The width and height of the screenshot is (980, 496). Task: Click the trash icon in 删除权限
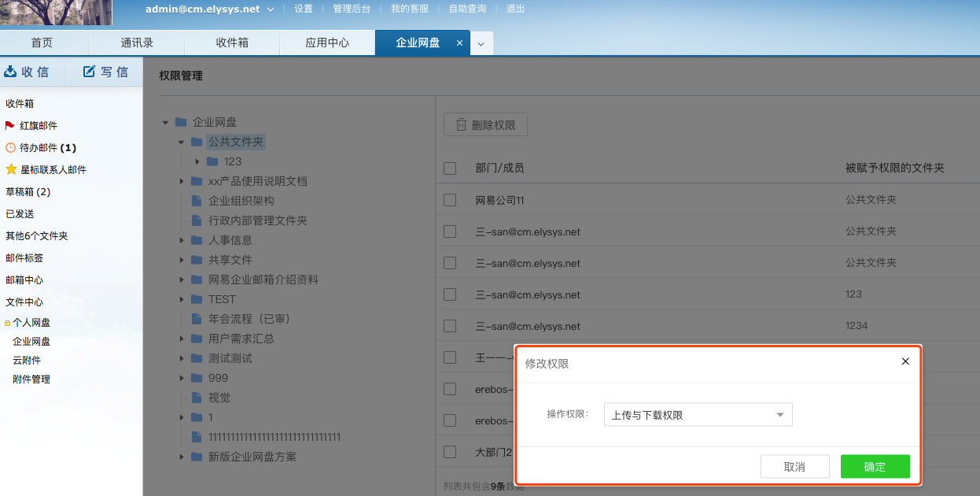tap(461, 124)
